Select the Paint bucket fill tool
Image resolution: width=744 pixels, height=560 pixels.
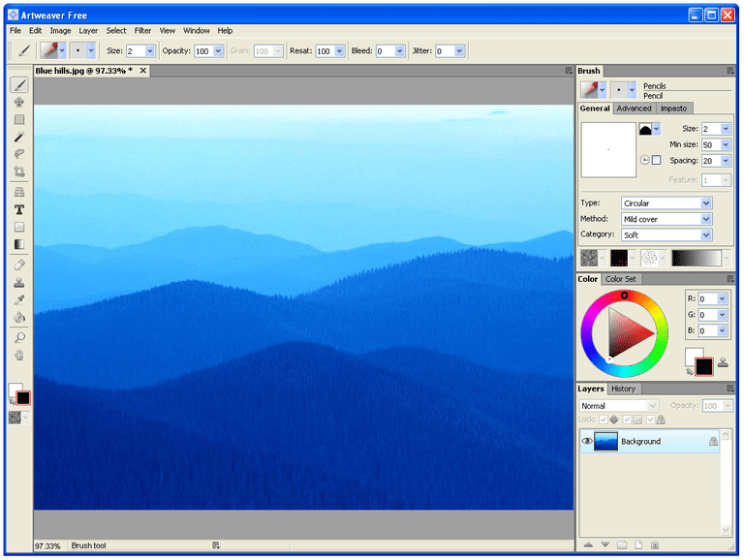click(19, 318)
